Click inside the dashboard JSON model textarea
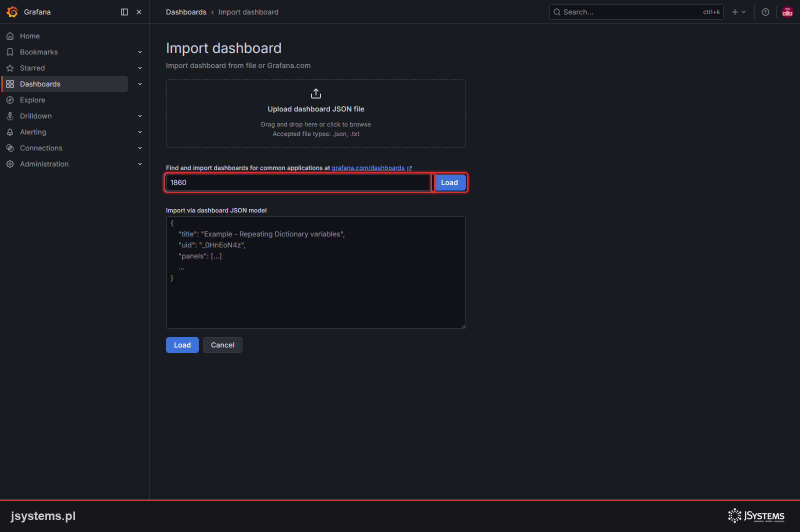The width and height of the screenshot is (800, 532). coord(316,272)
